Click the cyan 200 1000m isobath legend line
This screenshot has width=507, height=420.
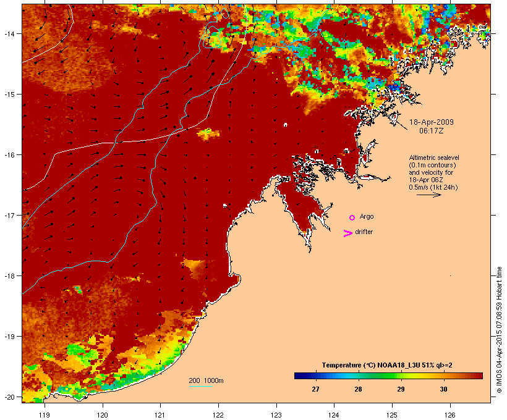click(x=200, y=386)
